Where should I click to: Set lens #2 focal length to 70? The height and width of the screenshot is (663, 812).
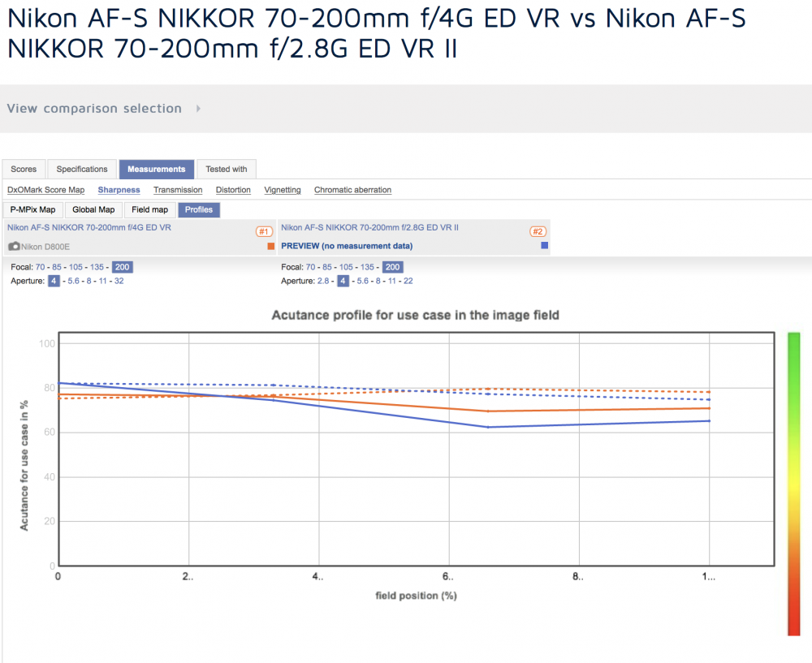pyautogui.click(x=310, y=267)
